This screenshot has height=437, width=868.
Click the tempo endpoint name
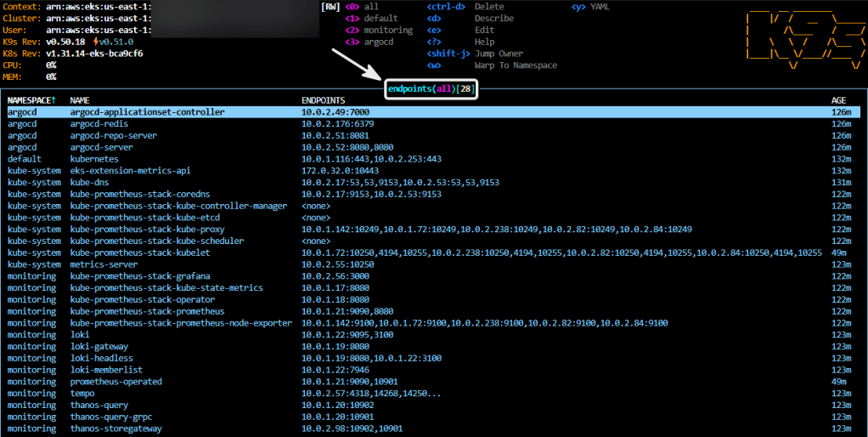(x=82, y=394)
